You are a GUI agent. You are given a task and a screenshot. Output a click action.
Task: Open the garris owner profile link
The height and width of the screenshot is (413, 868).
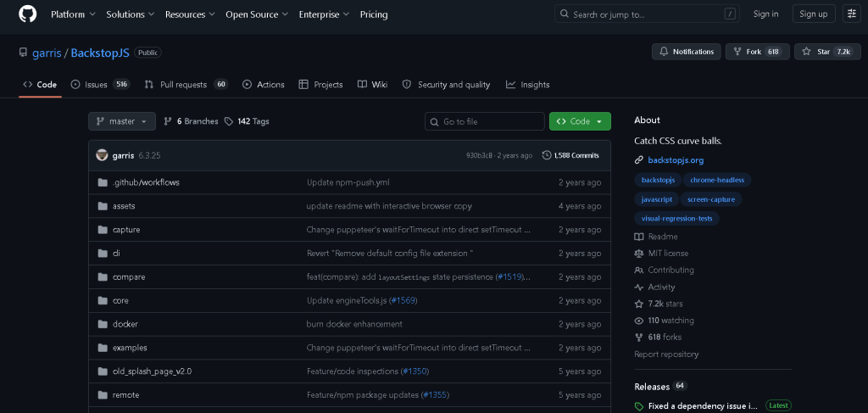(x=47, y=53)
